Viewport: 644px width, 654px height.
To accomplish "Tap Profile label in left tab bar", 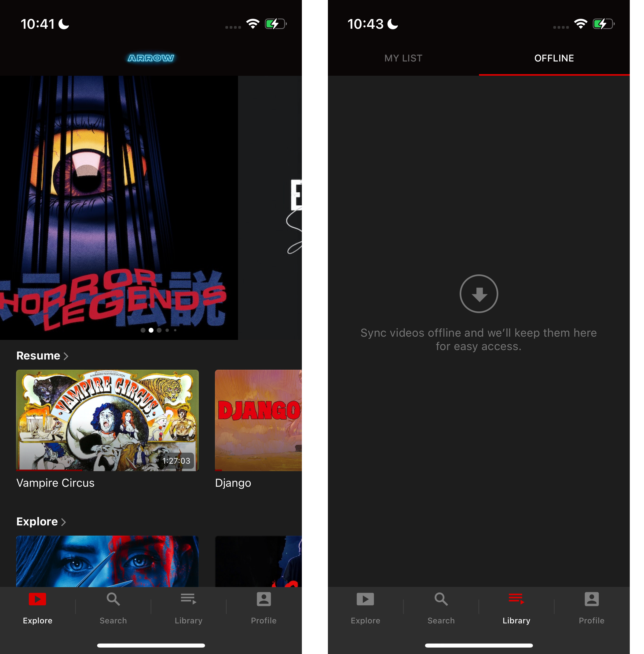I will 264,620.
